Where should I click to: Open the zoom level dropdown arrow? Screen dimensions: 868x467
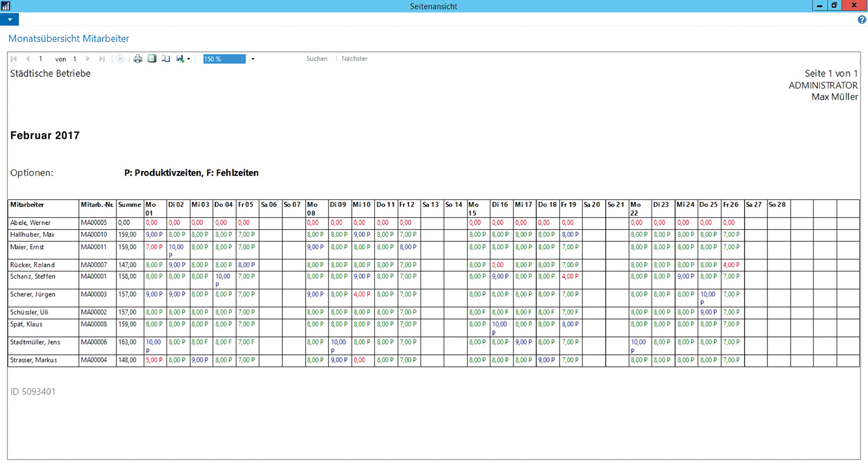click(253, 59)
